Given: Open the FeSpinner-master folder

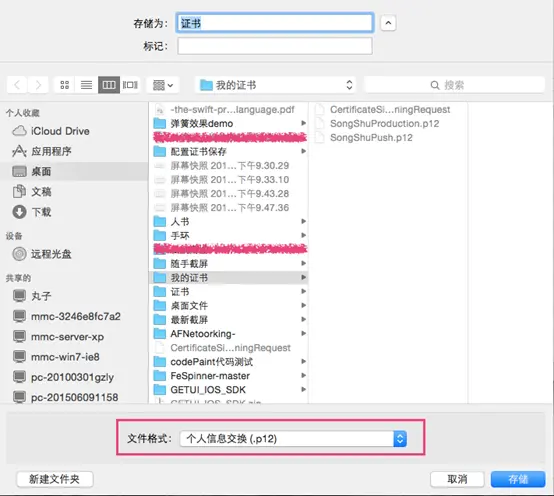Looking at the screenshot, I should click(229, 376).
